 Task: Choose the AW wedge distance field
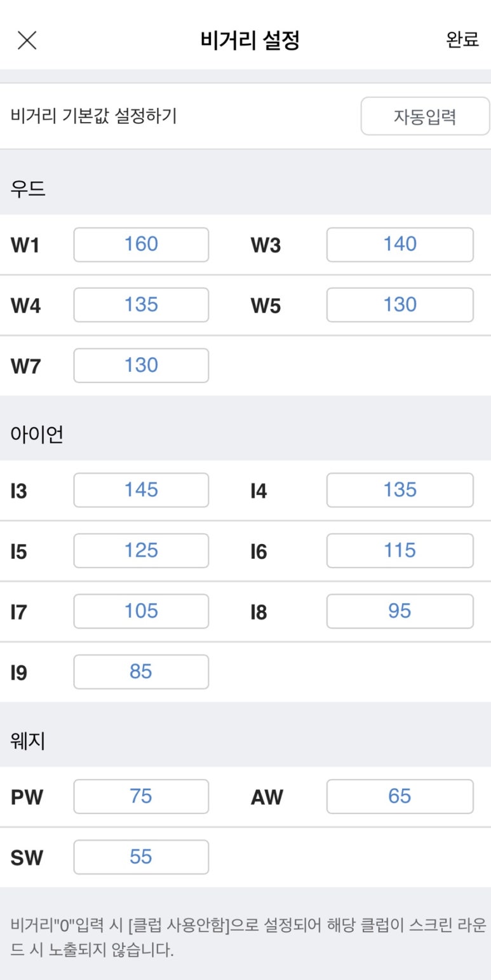pyautogui.click(x=400, y=796)
